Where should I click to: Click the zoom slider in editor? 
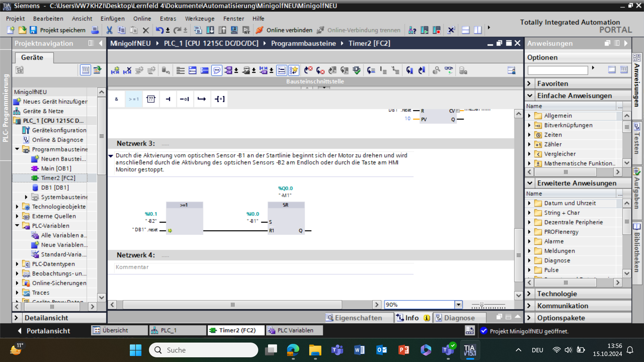click(482, 305)
